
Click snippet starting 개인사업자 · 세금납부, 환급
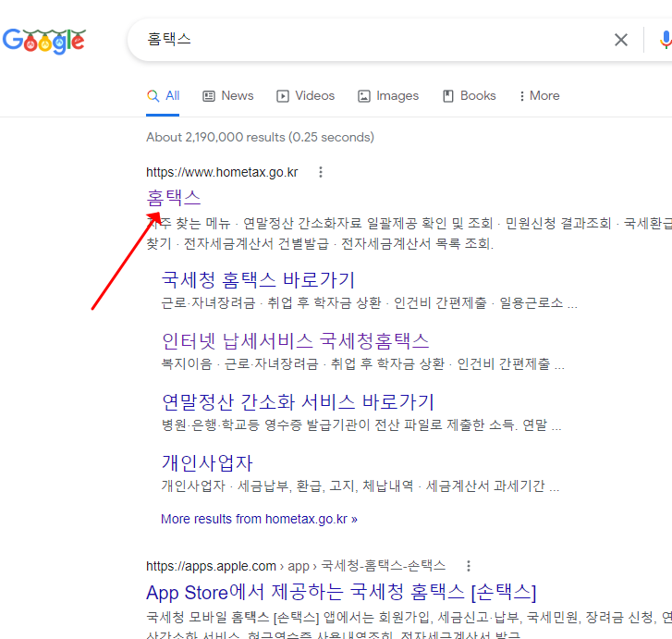(360, 485)
